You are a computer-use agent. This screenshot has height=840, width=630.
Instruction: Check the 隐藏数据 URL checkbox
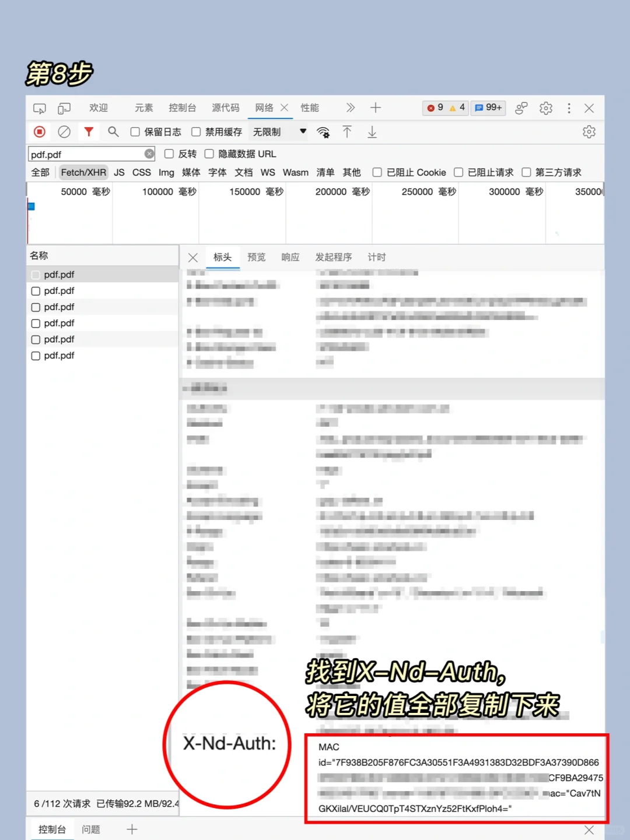click(x=209, y=154)
